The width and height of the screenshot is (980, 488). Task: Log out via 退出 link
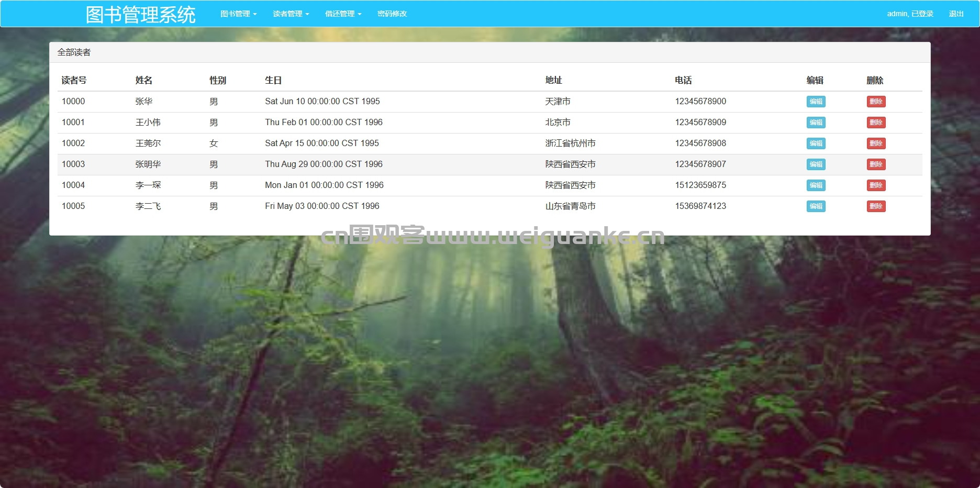(x=956, y=14)
